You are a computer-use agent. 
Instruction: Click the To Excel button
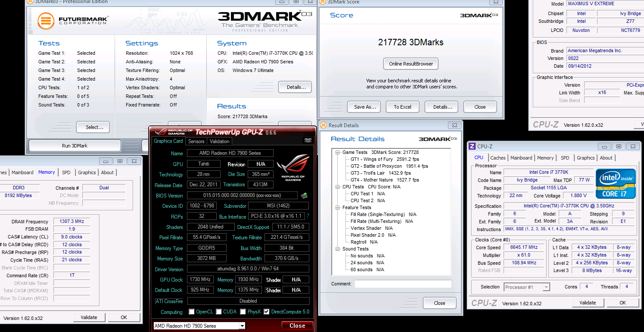pos(402,107)
